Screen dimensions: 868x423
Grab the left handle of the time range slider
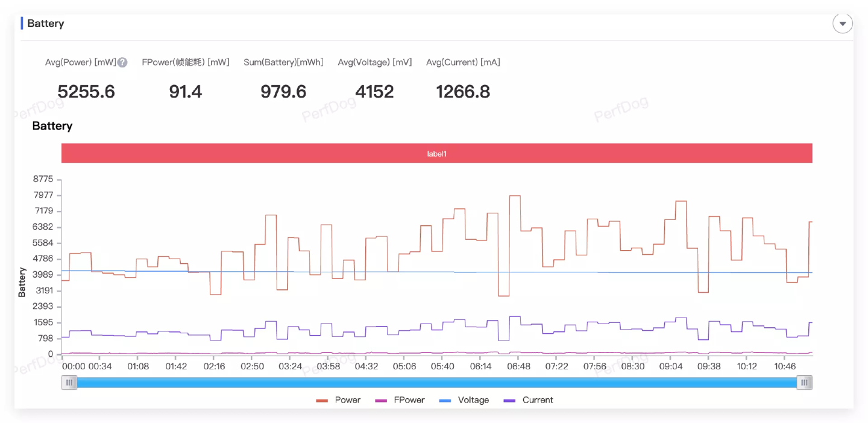pos(69,382)
